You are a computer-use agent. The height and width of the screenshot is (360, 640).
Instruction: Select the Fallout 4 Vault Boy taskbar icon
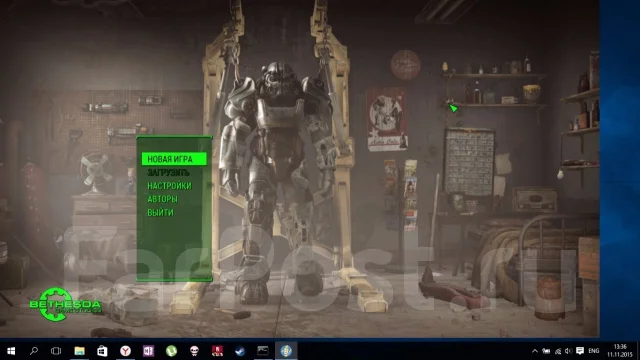pyautogui.click(x=286, y=351)
